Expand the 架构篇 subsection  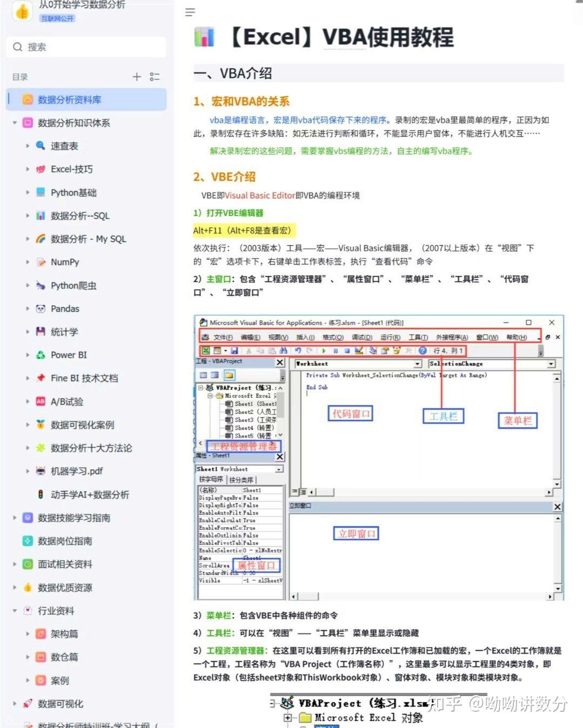(28, 634)
